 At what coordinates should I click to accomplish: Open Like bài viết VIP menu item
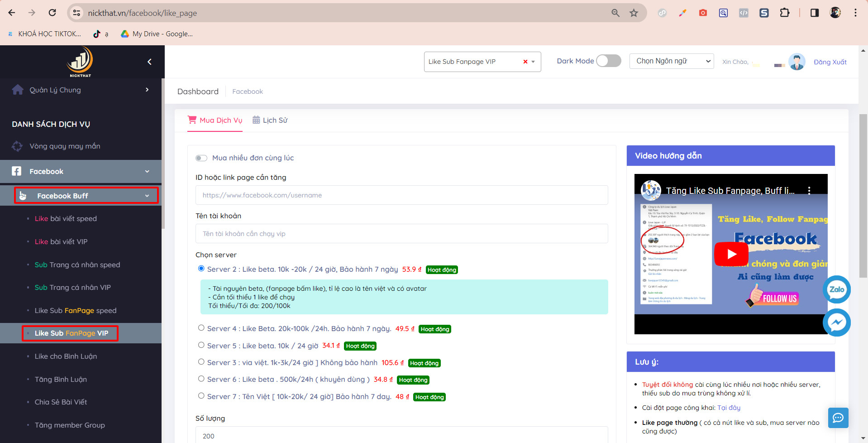click(61, 242)
